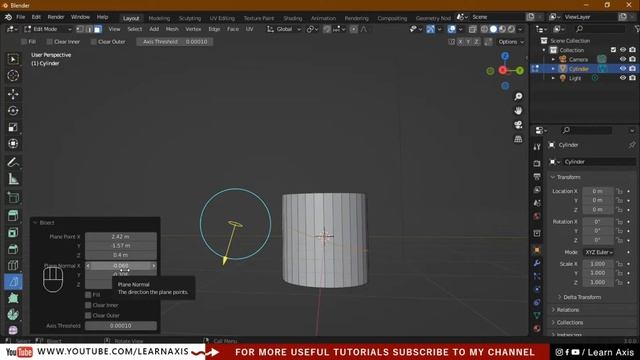The image size is (640, 360).
Task: Select the Add Cube tool
Action: coord(13,198)
